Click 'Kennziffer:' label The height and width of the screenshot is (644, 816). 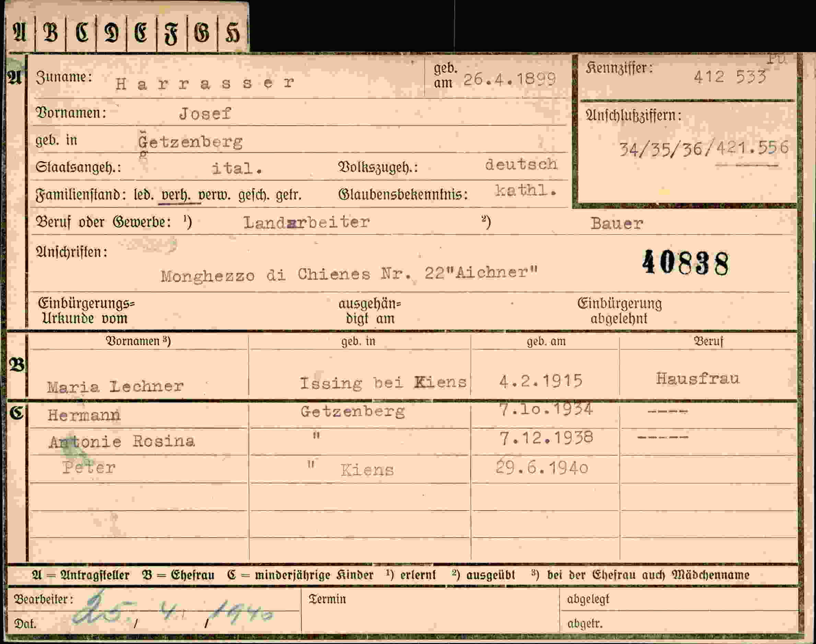[x=619, y=68]
